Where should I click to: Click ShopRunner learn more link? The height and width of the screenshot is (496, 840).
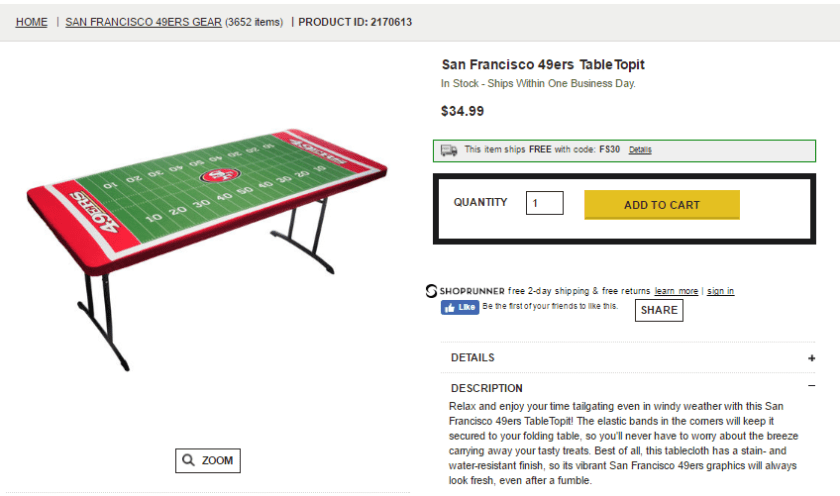click(x=677, y=291)
